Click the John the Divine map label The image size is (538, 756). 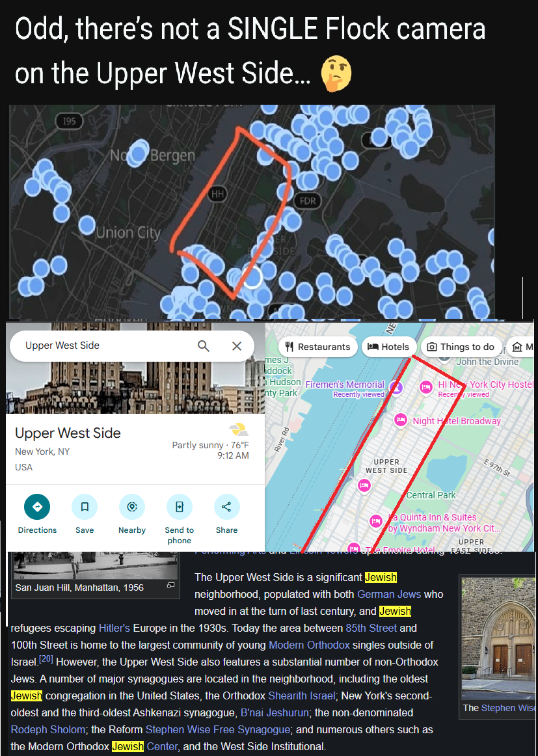(x=487, y=362)
